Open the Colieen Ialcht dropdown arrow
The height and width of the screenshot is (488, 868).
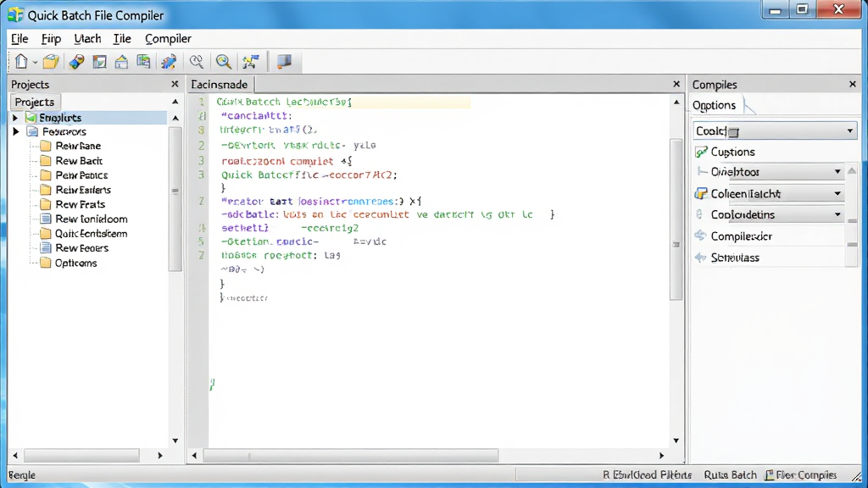pyautogui.click(x=837, y=194)
